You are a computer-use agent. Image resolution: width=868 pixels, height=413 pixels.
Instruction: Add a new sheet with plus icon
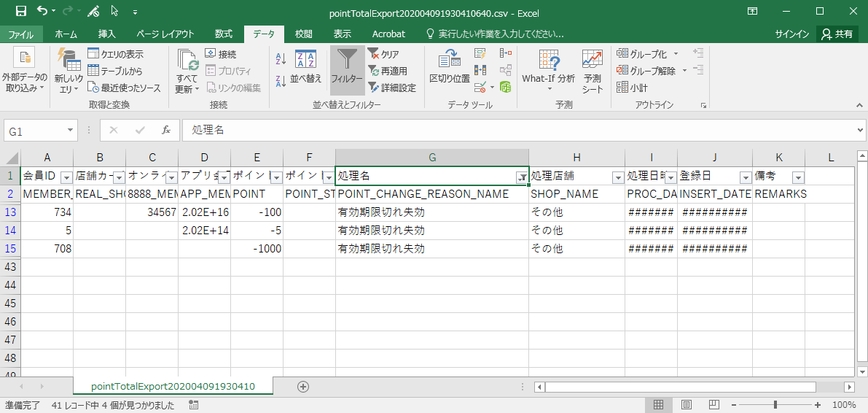point(303,386)
